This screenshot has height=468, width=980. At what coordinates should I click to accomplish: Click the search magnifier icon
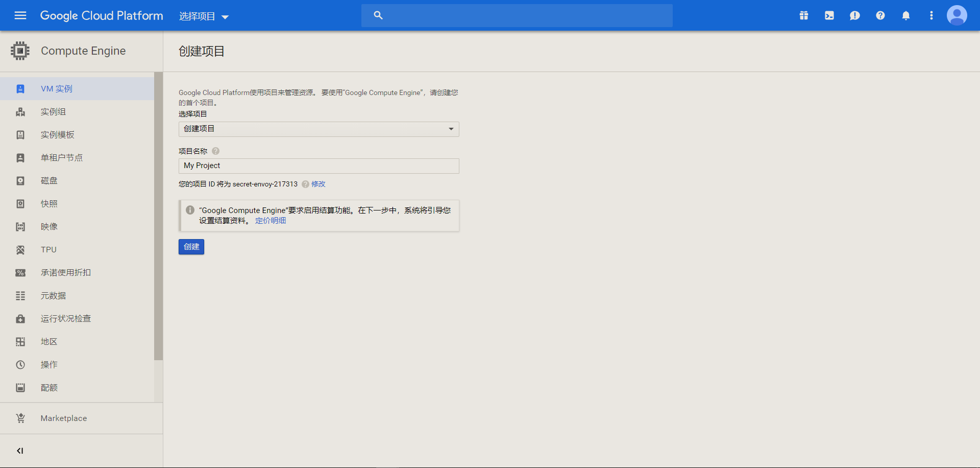378,15
